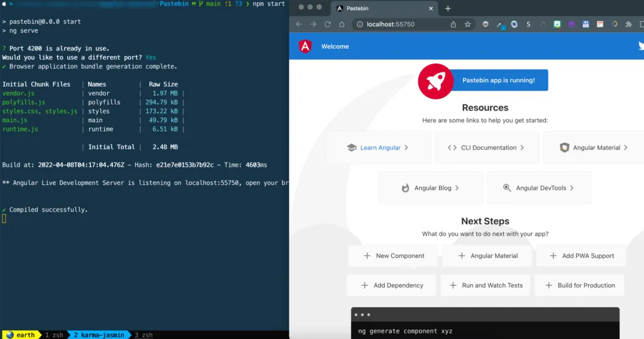Go back using the browser back arrow
The height and width of the screenshot is (339, 644).
[299, 25]
